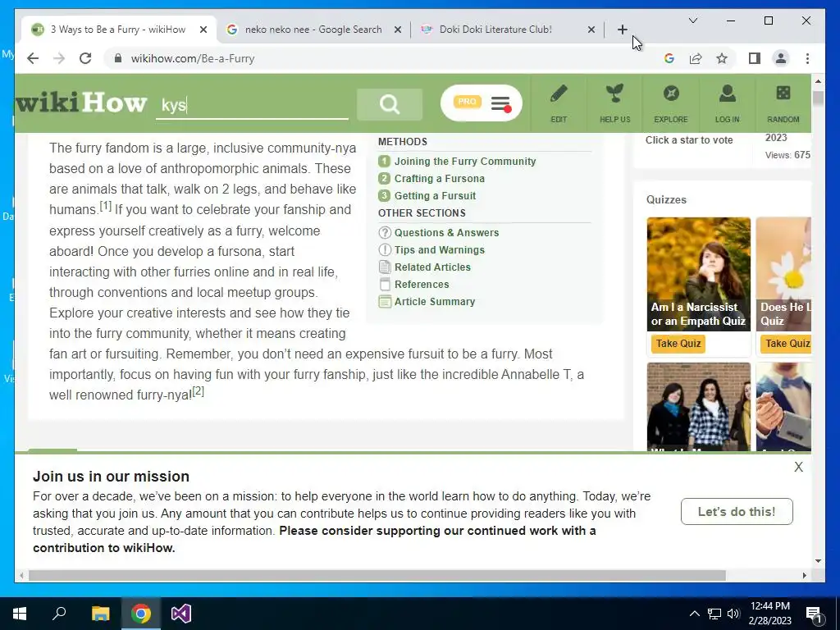This screenshot has height=630, width=840.
Task: Bookmark the page with star icon
Action: point(722,58)
